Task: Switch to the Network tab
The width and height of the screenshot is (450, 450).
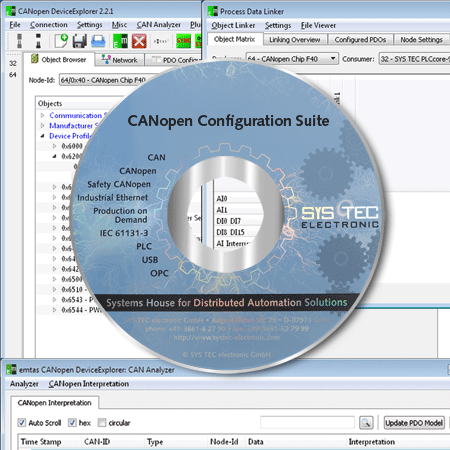Action: [120, 60]
